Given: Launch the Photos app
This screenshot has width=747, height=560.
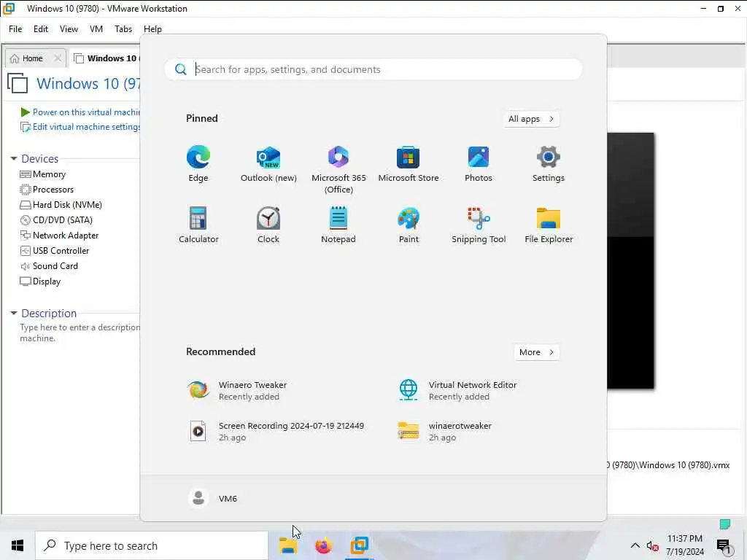Looking at the screenshot, I should pos(479,164).
